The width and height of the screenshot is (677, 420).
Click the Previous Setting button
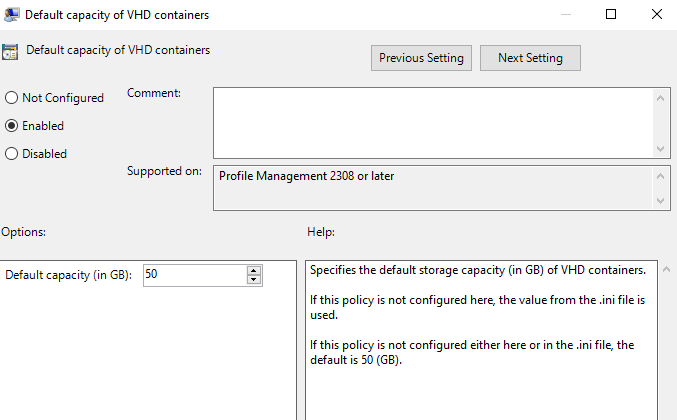421,58
